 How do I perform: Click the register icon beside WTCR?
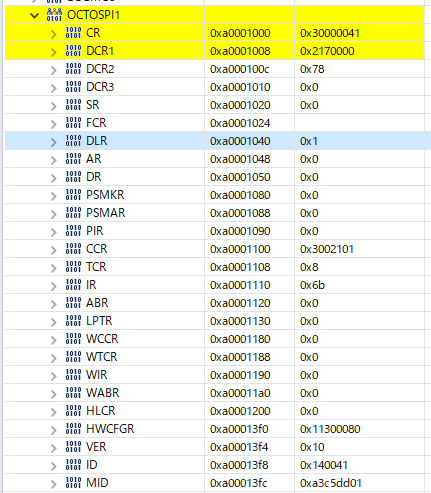[73, 357]
